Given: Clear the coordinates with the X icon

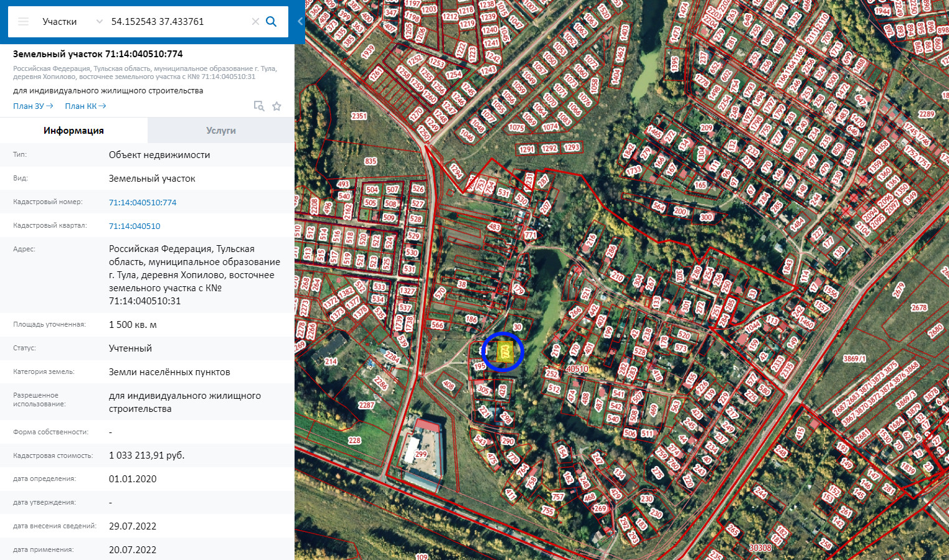Looking at the screenshot, I should point(255,22).
